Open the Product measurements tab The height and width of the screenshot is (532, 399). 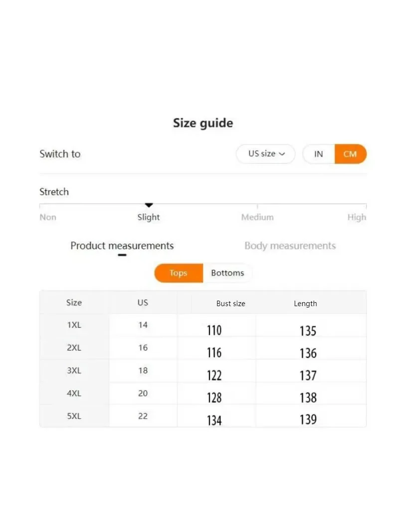(x=122, y=246)
